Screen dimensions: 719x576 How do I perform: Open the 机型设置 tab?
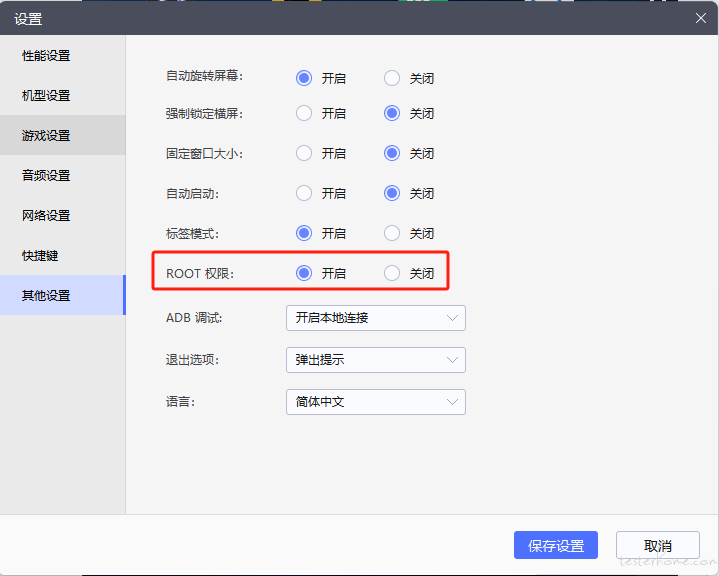point(62,95)
